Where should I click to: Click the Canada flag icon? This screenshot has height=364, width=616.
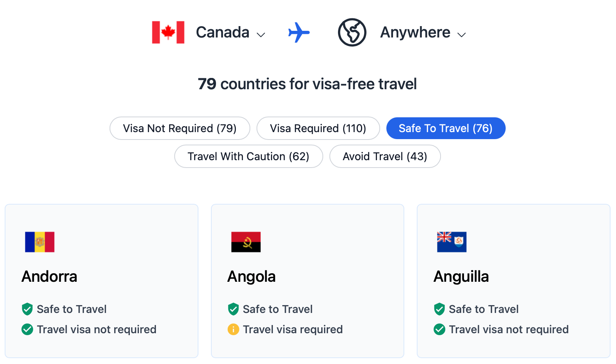pos(168,32)
